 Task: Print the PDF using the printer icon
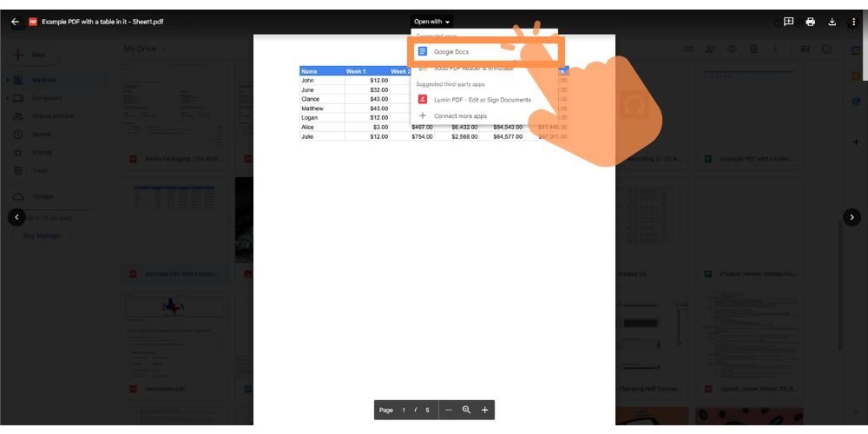(x=811, y=22)
